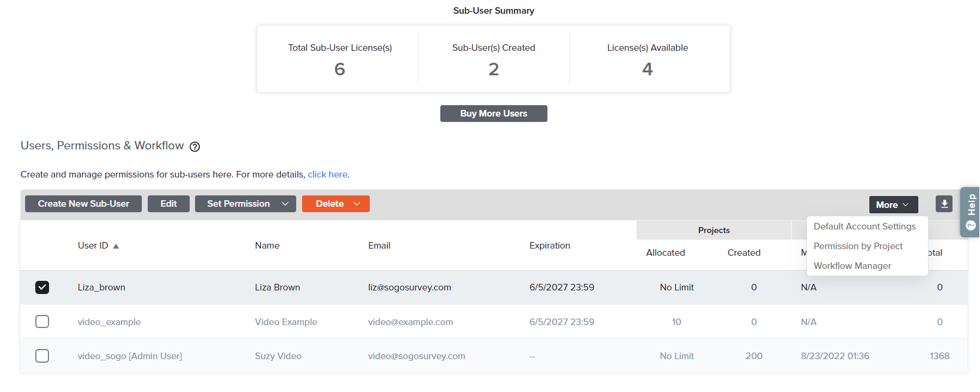
Task: Follow the 'click here' details link
Action: (x=327, y=174)
